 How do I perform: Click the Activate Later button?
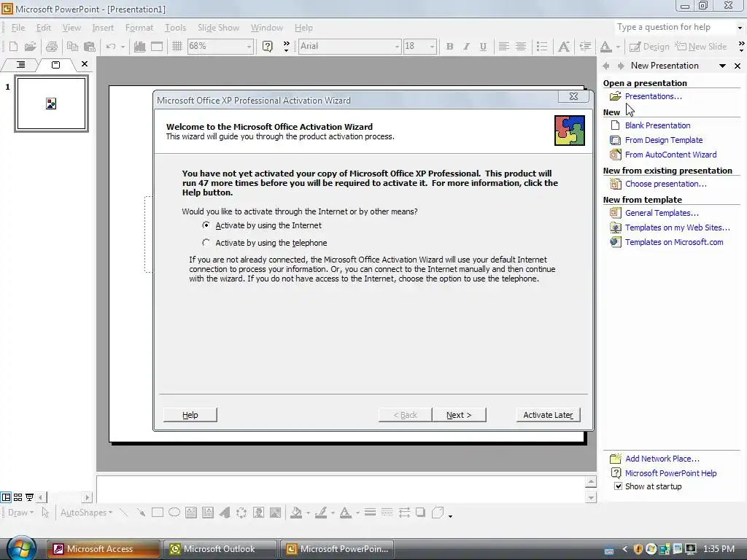click(548, 415)
